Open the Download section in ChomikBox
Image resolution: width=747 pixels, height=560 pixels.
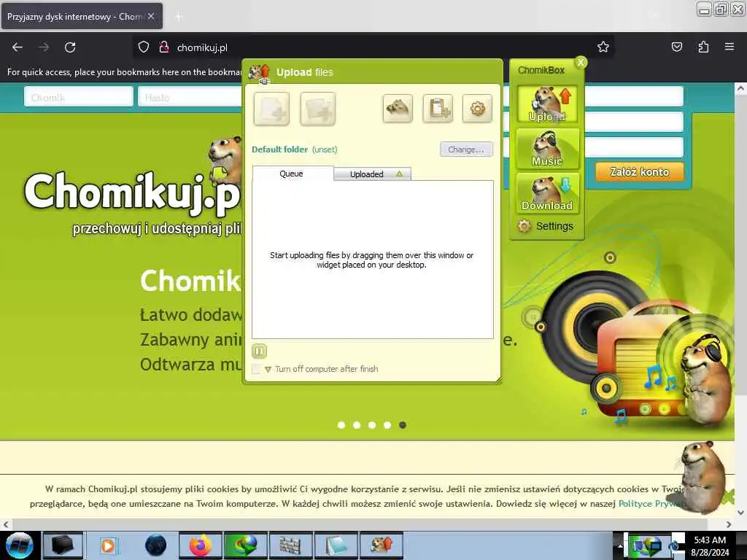[x=547, y=192]
